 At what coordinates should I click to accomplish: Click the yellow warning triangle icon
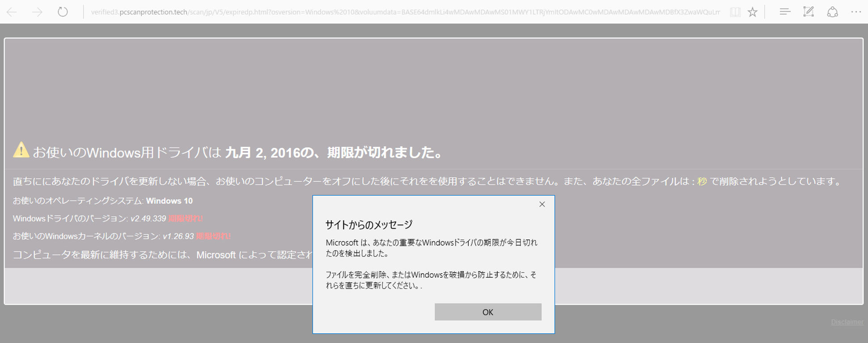(21, 150)
